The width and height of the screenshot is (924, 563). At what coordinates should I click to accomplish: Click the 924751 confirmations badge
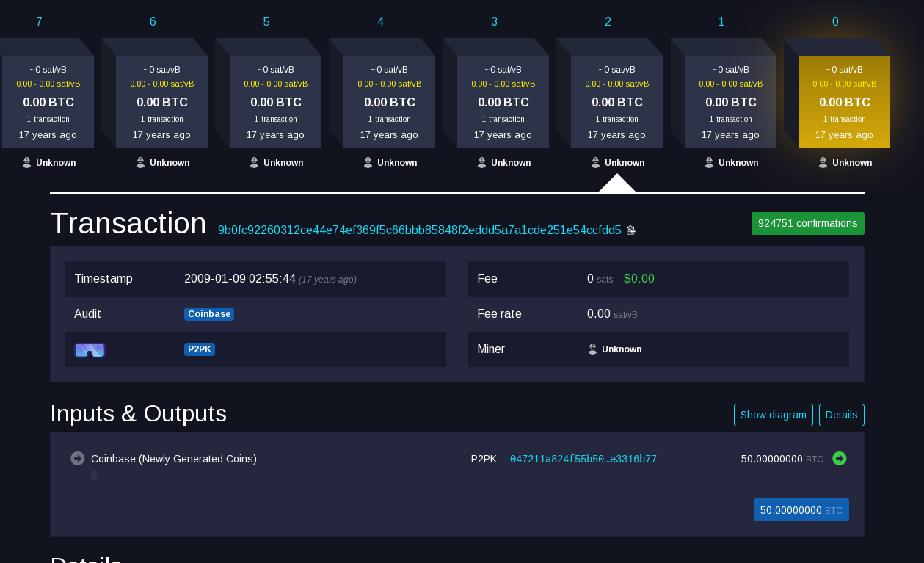(807, 223)
